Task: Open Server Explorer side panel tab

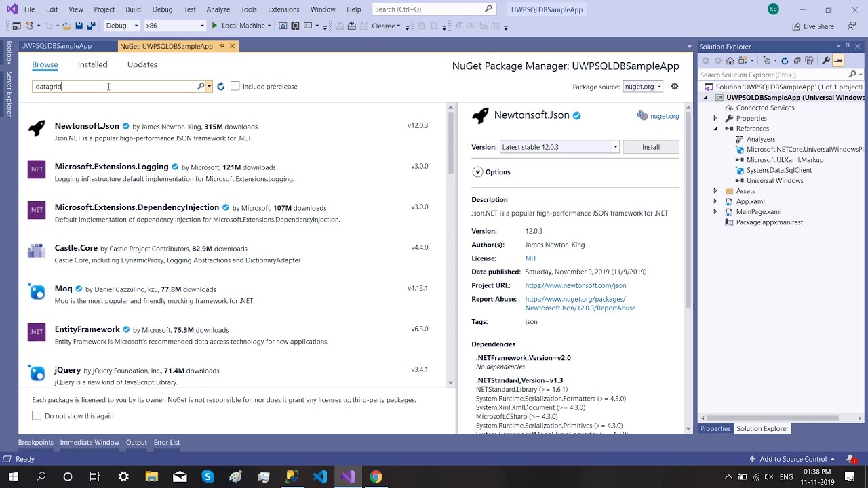Action: pyautogui.click(x=9, y=94)
